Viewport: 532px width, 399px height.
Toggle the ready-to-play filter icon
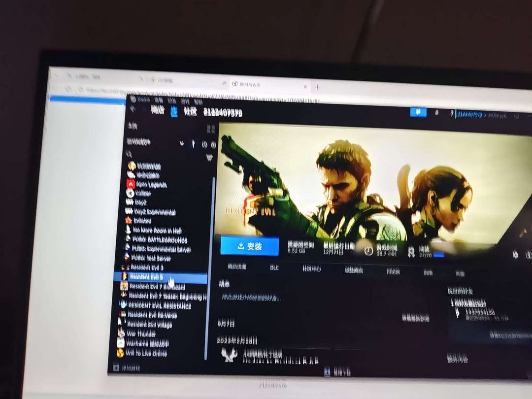(x=213, y=144)
